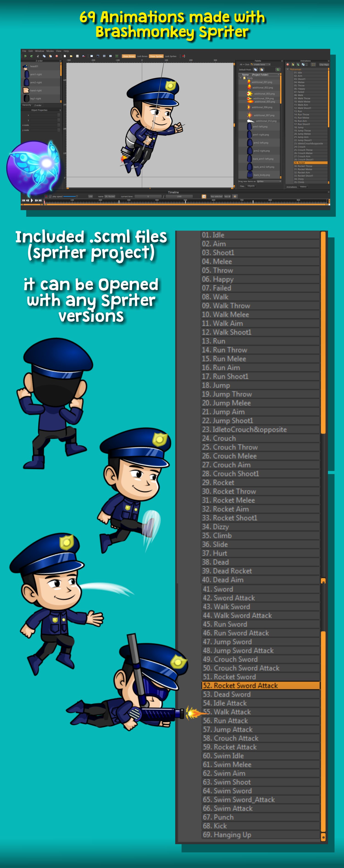344x868 pixels.
Task: Open the Window menu
Action: click(x=39, y=51)
